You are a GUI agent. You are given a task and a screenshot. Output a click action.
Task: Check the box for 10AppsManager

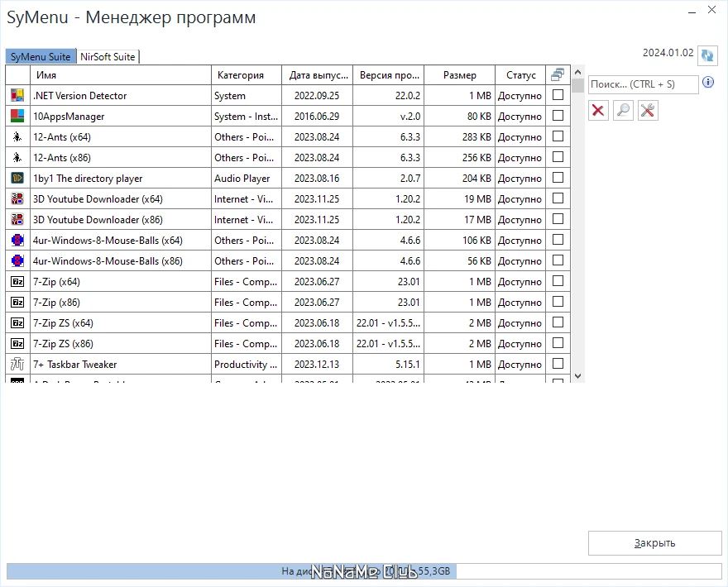point(558,116)
